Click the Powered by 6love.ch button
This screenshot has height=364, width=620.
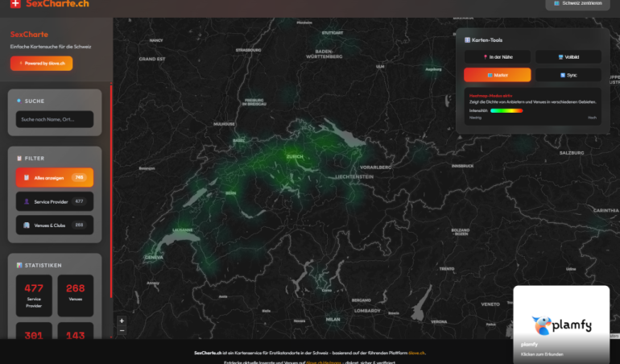click(41, 63)
